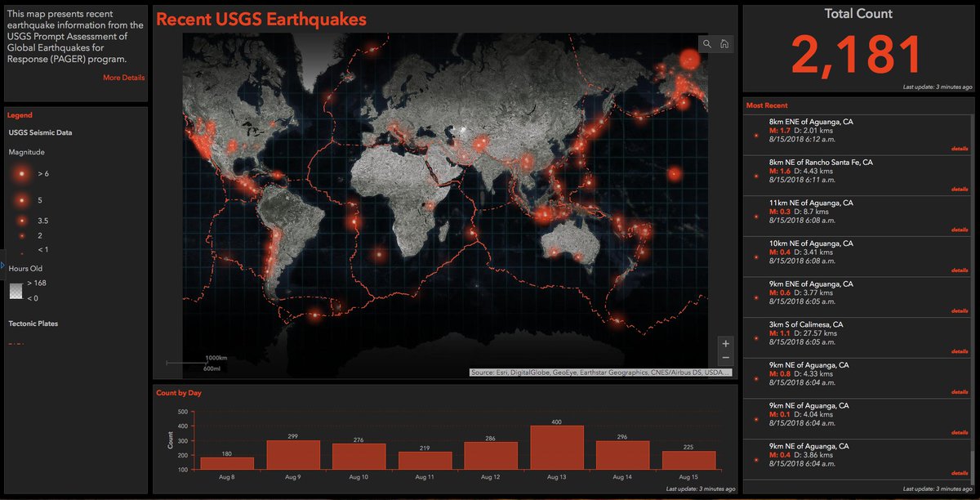
Task: Zoom out with the map minus button
Action: [725, 358]
